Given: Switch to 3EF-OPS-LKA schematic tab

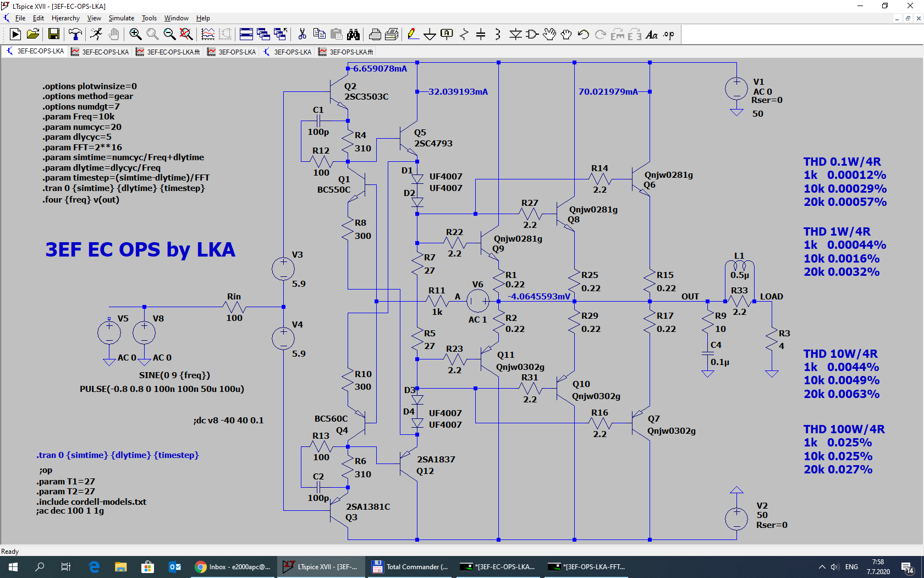Looking at the screenshot, I should pyautogui.click(x=287, y=52).
